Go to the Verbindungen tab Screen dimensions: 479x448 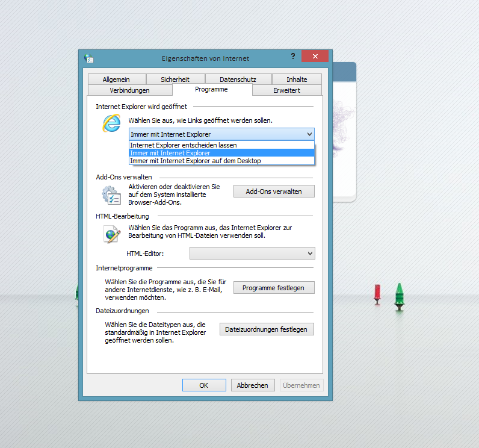coord(130,90)
